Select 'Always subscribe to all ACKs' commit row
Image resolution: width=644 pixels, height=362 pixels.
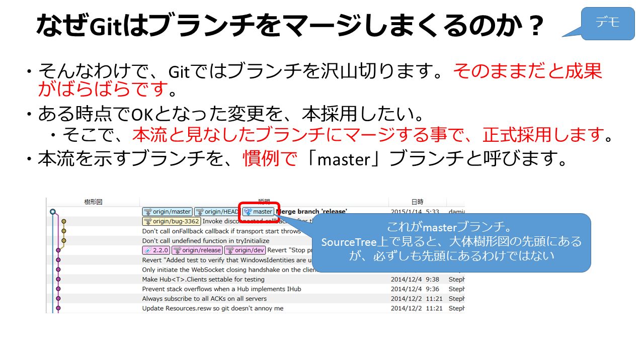[256, 298]
